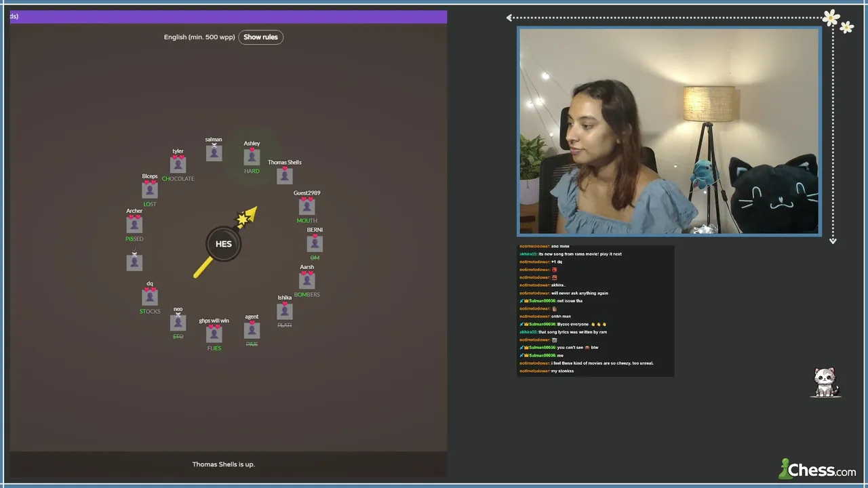Click tyler's word CHOCOLATE
This screenshot has width=868, height=488.
(178, 179)
